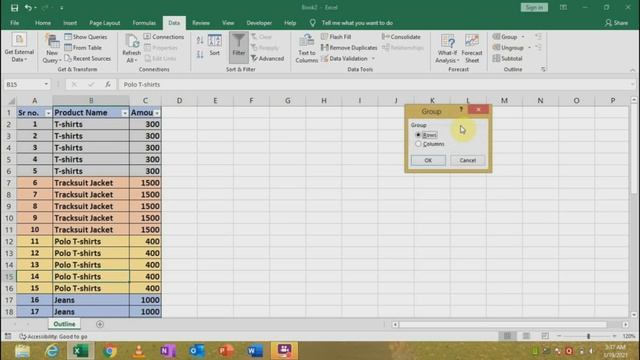Open Connections in the ribbon
This screenshot has height=360, width=640.
[x=164, y=37]
